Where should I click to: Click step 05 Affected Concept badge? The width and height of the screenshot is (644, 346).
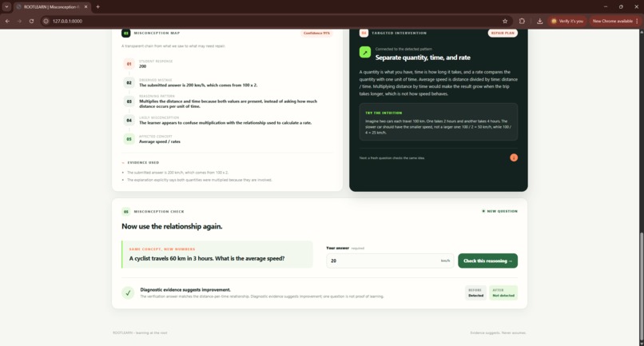tap(129, 139)
